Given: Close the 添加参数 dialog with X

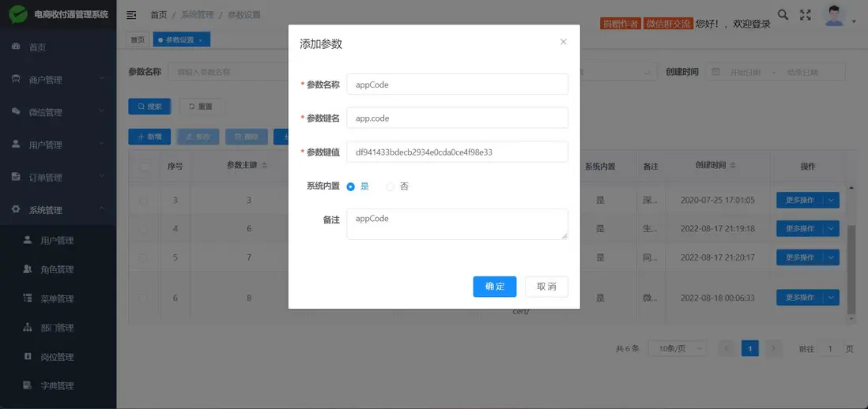Looking at the screenshot, I should (564, 41).
